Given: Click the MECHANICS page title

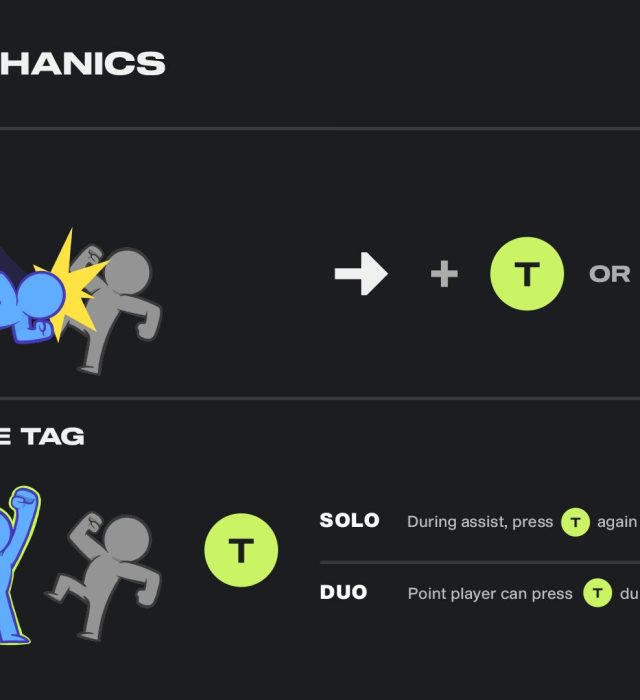Looking at the screenshot, I should [x=82, y=64].
